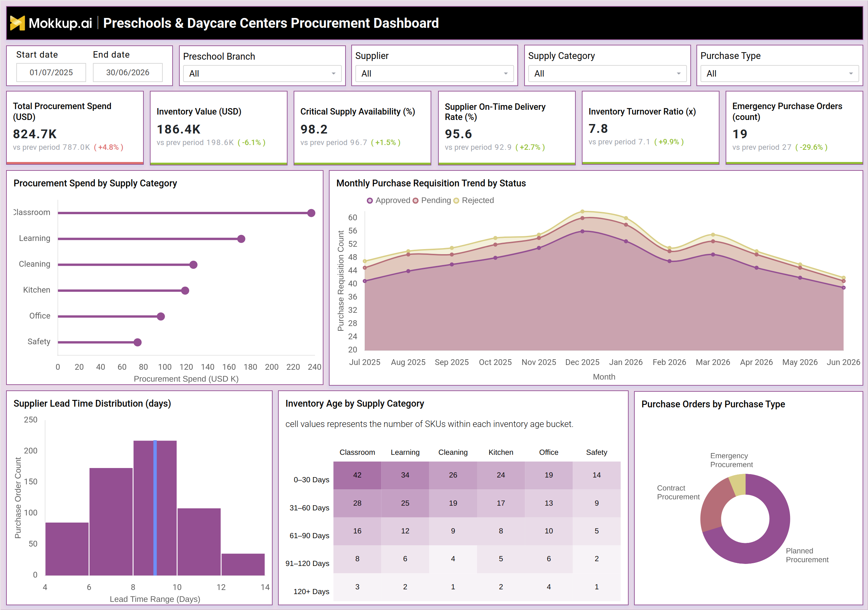Screen dimensions: 868x610
Task: Toggle the Pending legend marker
Action: click(x=415, y=201)
